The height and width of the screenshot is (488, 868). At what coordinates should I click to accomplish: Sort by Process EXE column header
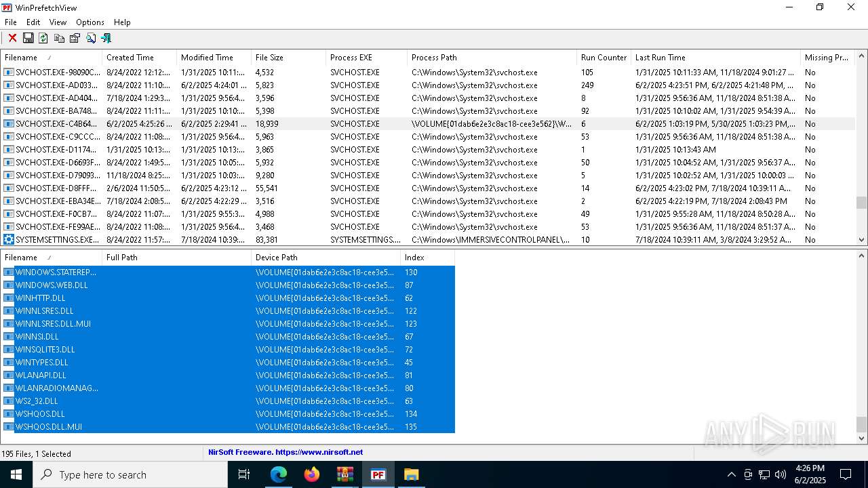click(x=366, y=58)
